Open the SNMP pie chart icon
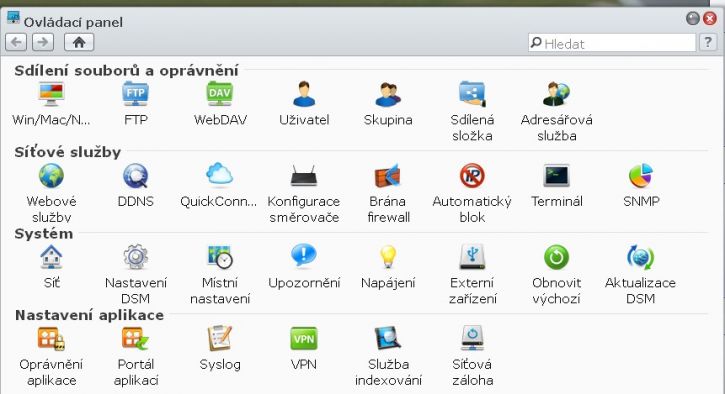Viewport: 725px width, 394px height. pos(640,176)
